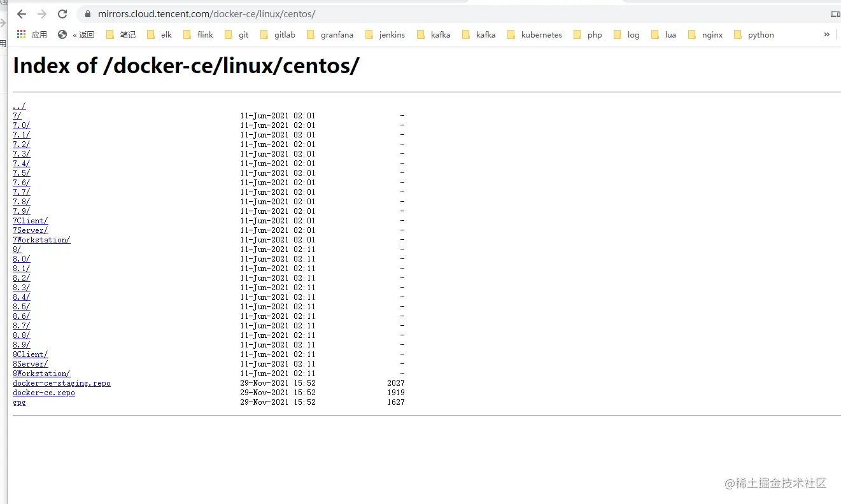Open the '7/' directory link
The image size is (841, 504).
[x=17, y=116]
